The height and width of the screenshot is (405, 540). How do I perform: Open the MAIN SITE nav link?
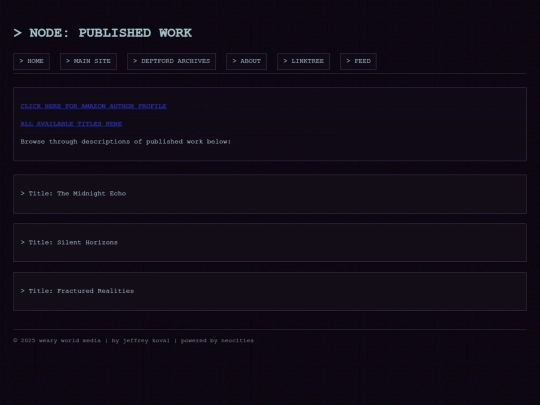coord(88,61)
